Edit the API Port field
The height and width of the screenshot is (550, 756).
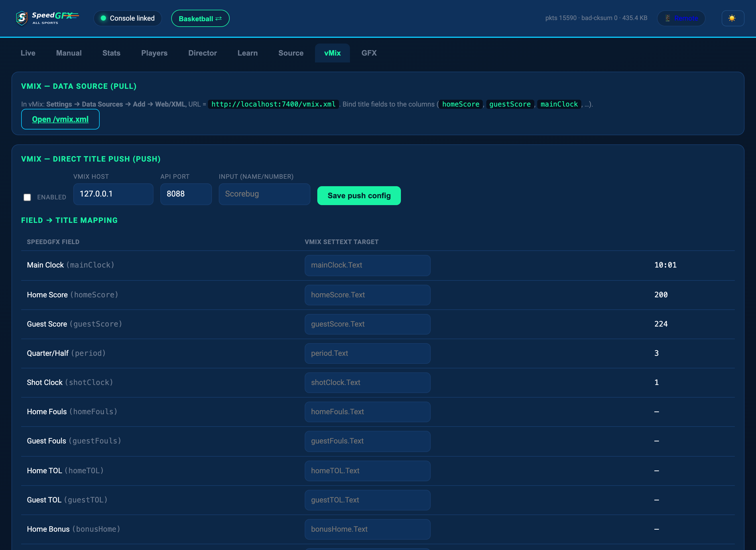pyautogui.click(x=186, y=194)
